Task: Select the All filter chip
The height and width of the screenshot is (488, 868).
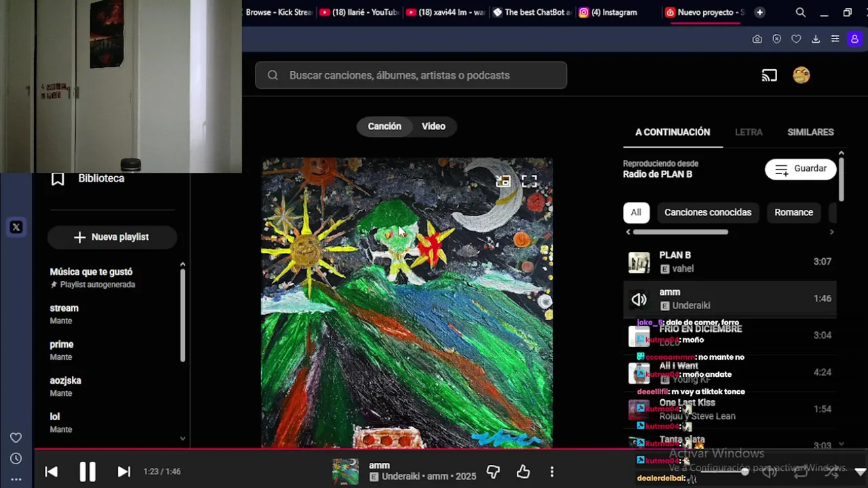Action: point(636,213)
